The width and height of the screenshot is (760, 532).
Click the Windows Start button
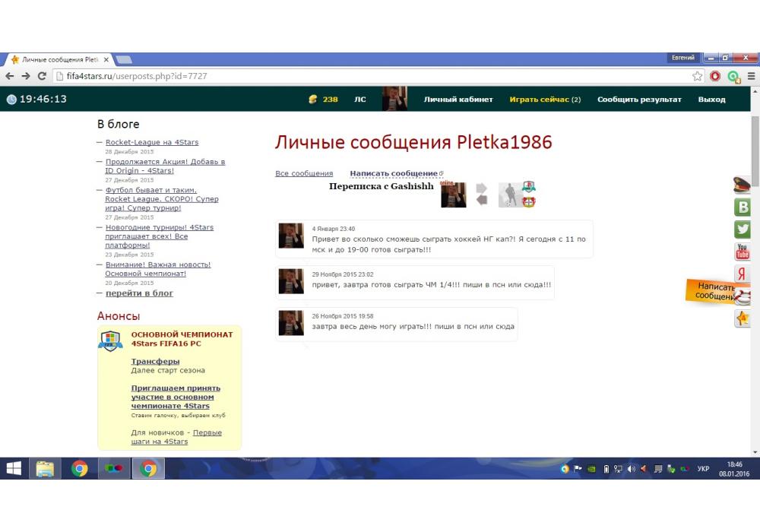(14, 469)
